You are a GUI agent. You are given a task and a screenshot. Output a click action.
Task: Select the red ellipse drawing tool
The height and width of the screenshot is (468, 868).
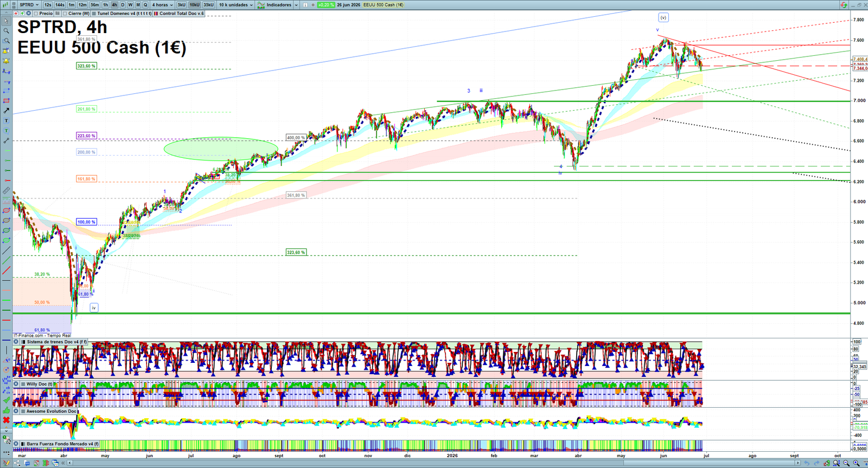tap(7, 210)
